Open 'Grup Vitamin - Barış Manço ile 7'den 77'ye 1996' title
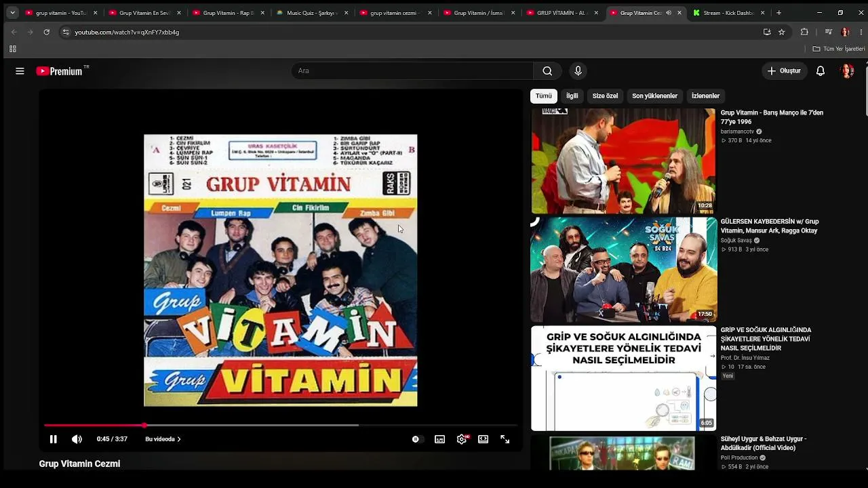The image size is (868, 488). click(x=772, y=117)
